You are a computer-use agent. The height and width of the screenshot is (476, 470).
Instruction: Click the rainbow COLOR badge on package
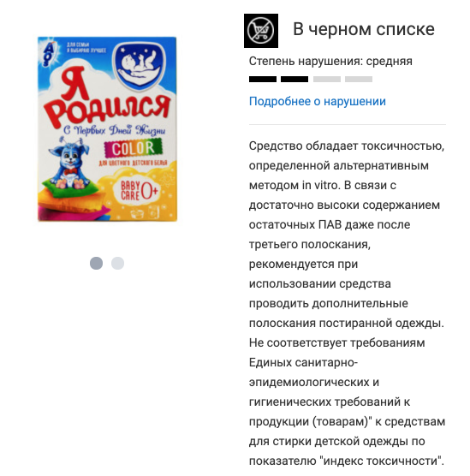click(x=133, y=148)
